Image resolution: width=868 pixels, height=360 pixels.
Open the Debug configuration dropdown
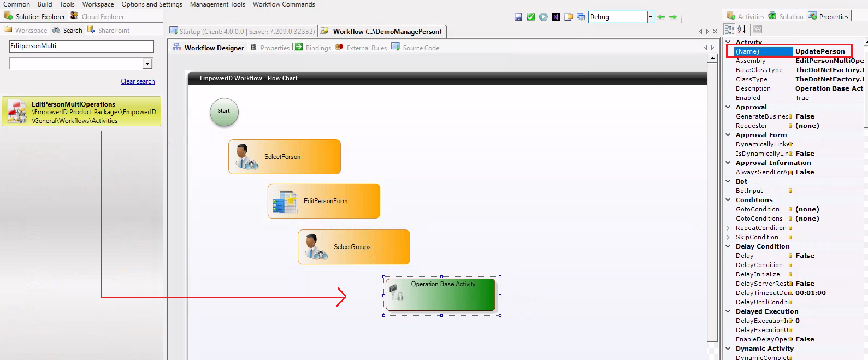tap(651, 17)
